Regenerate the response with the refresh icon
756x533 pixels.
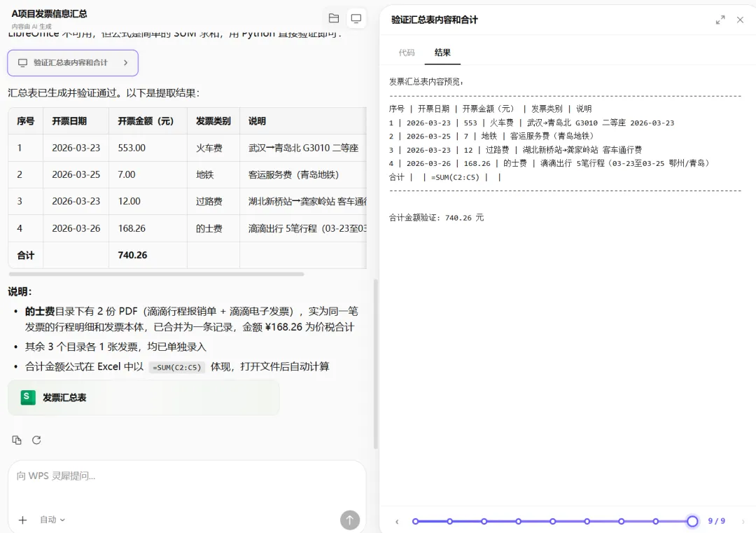[36, 440]
